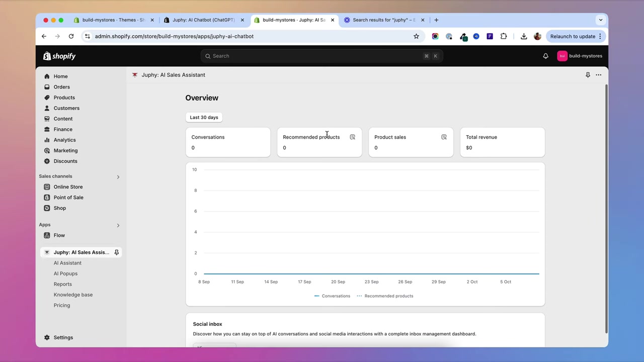The height and width of the screenshot is (362, 644).
Task: Click the Social inbox heading
Action: 207,324
